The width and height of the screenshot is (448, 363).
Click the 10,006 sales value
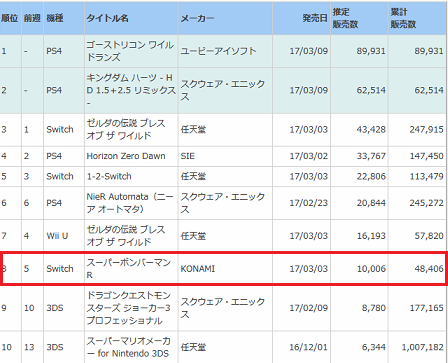click(371, 269)
